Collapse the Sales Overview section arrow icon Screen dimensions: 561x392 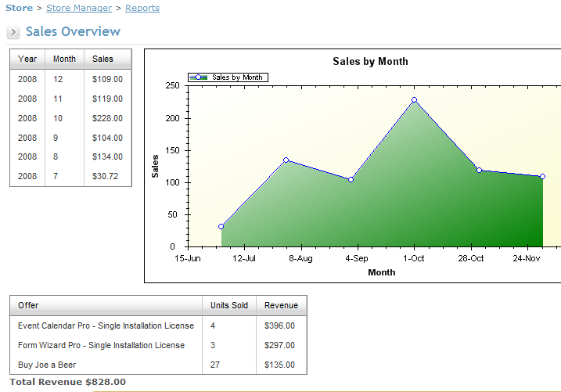pyautogui.click(x=14, y=32)
